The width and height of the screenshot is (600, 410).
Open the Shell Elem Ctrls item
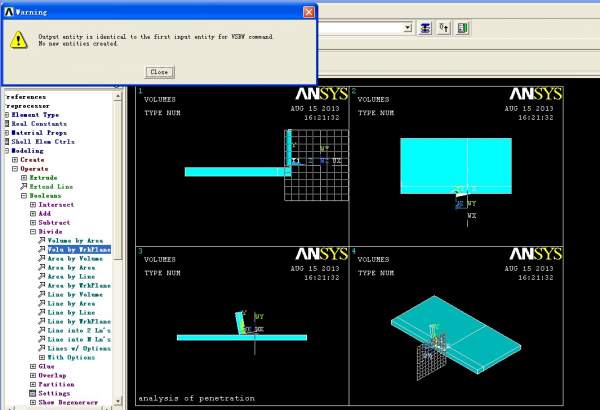[42, 142]
